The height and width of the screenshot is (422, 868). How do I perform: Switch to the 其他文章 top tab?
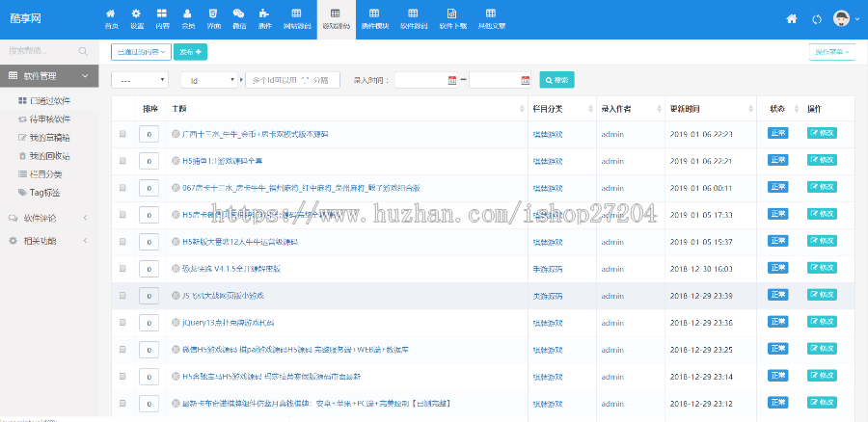(491, 19)
